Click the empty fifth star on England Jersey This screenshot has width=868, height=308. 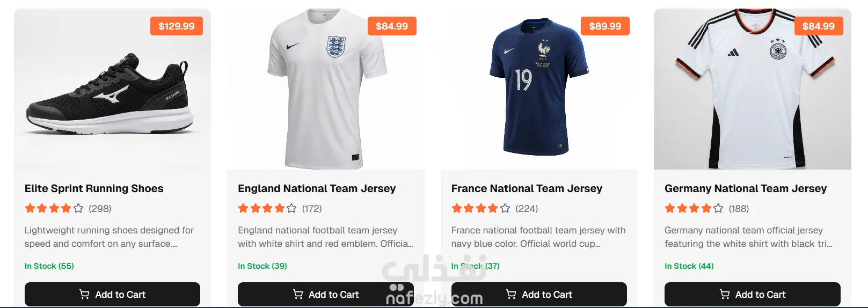(x=291, y=208)
